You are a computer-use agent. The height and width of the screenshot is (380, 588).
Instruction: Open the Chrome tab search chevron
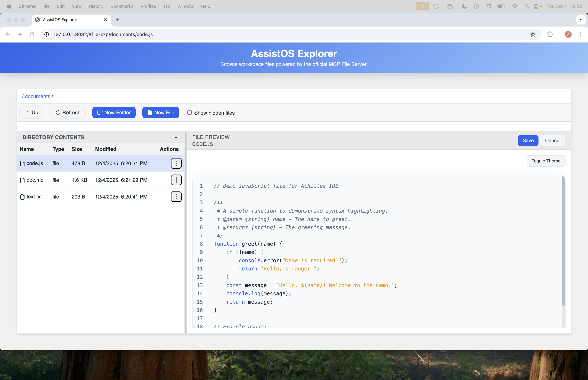581,20
